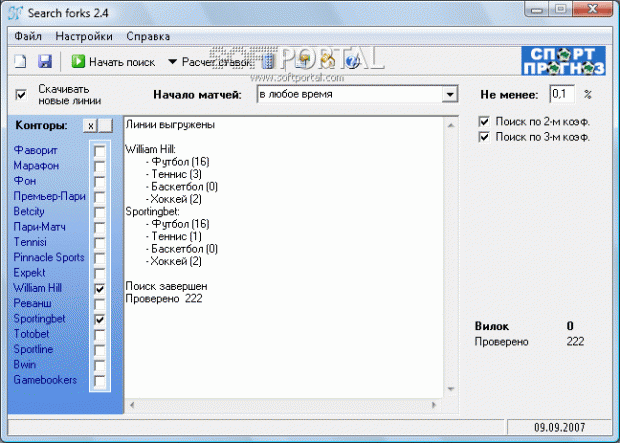Tick the Марафон bookmaker checkbox
620x443 pixels.
pyautogui.click(x=100, y=166)
